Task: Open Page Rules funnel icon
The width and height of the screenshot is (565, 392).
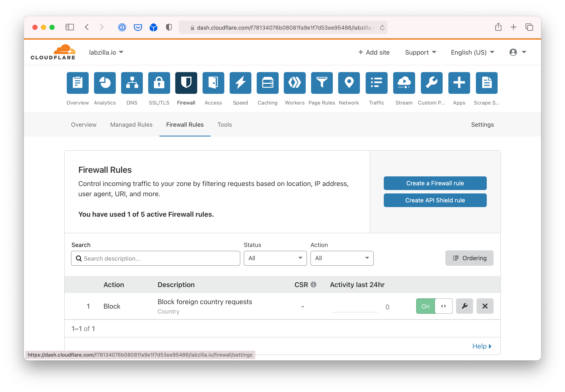Action: (322, 83)
